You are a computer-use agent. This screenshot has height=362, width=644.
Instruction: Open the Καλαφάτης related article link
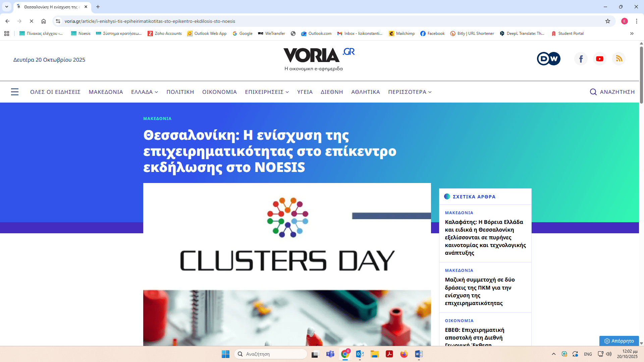point(485,237)
